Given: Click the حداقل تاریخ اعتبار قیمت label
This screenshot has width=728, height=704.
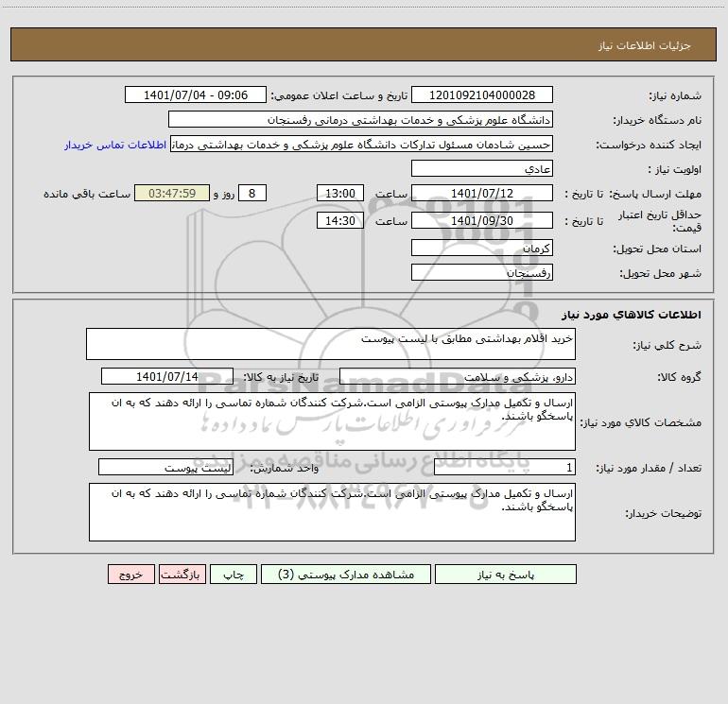Looking at the screenshot, I should pos(660,221).
